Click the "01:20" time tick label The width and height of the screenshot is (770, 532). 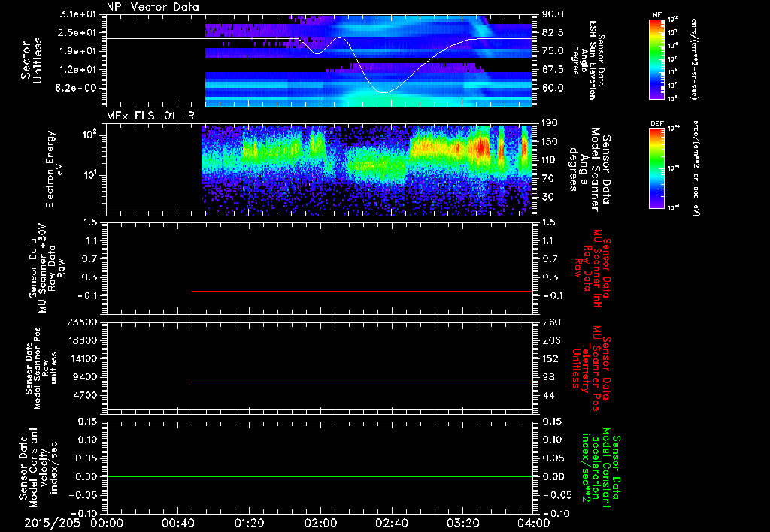(x=248, y=523)
